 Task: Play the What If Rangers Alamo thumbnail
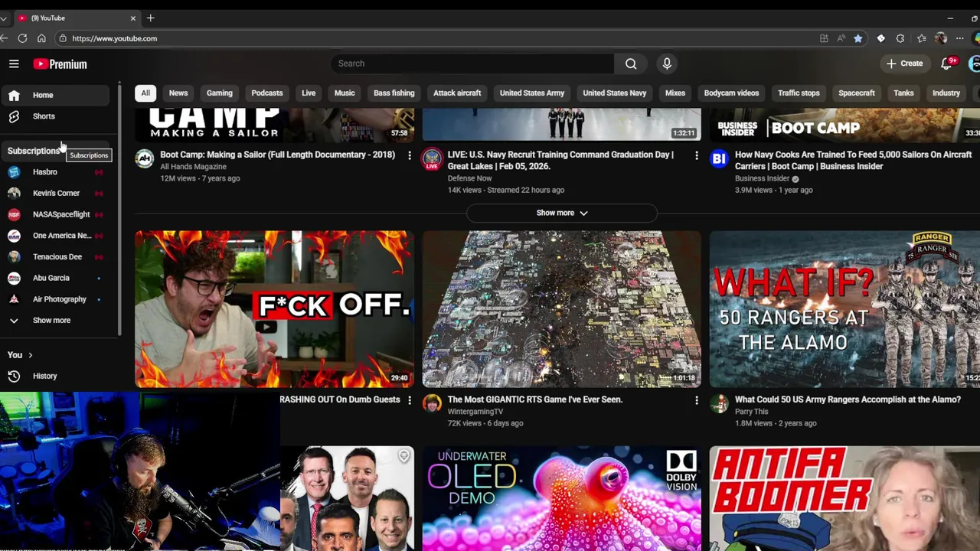844,309
